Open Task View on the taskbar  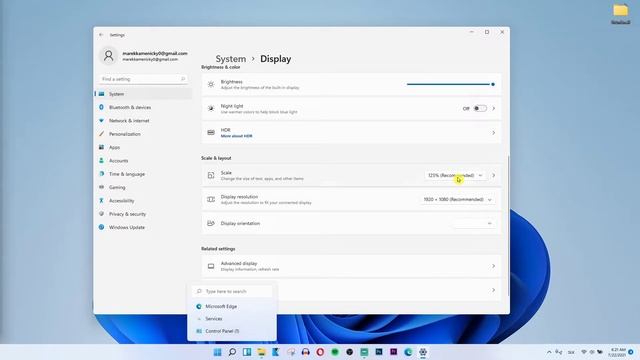247,352
